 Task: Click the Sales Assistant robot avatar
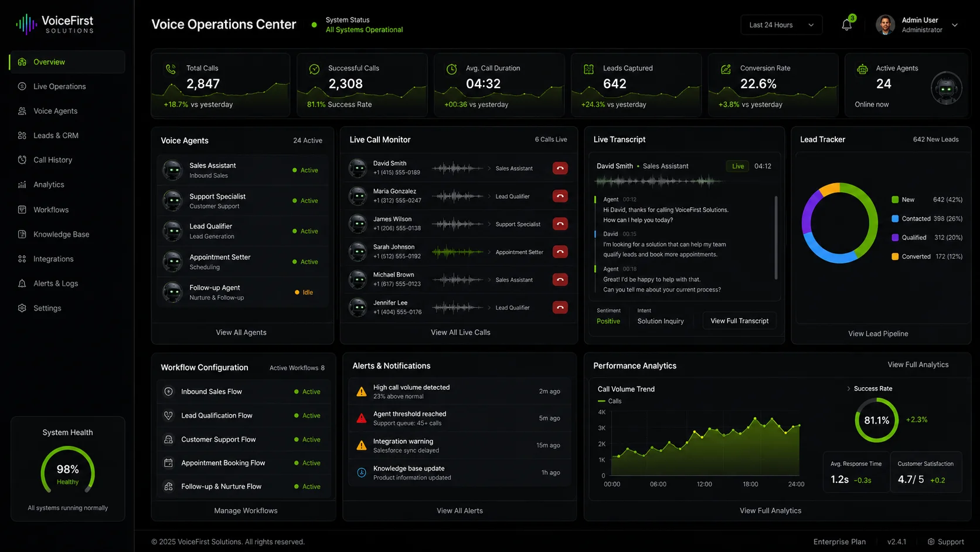(x=172, y=170)
